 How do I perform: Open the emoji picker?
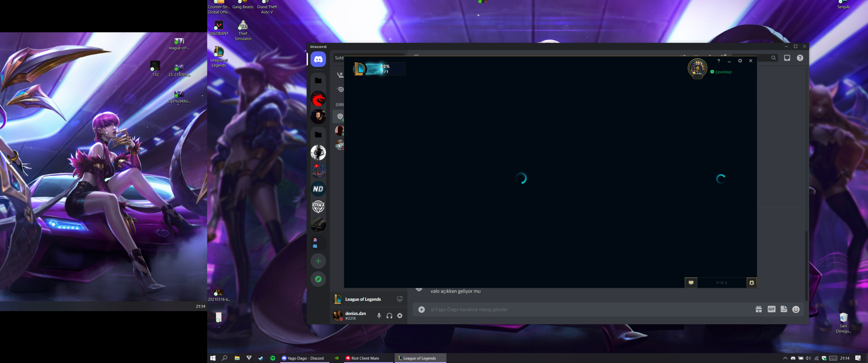[x=796, y=309]
